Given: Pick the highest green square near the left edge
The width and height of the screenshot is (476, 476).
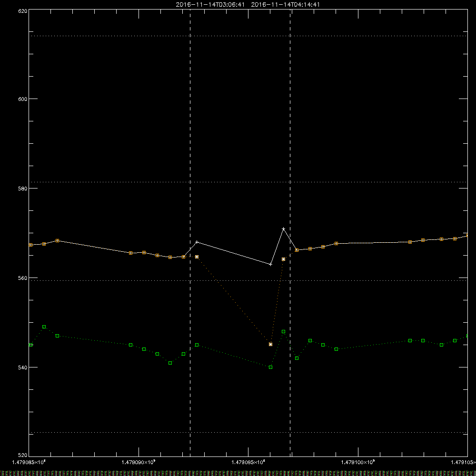Looking at the screenshot, I should 44,327.
